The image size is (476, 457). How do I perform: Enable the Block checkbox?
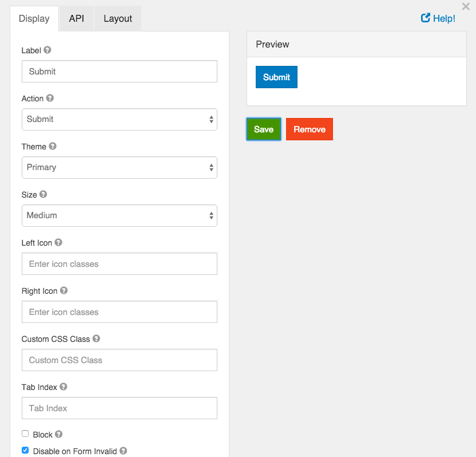25,434
